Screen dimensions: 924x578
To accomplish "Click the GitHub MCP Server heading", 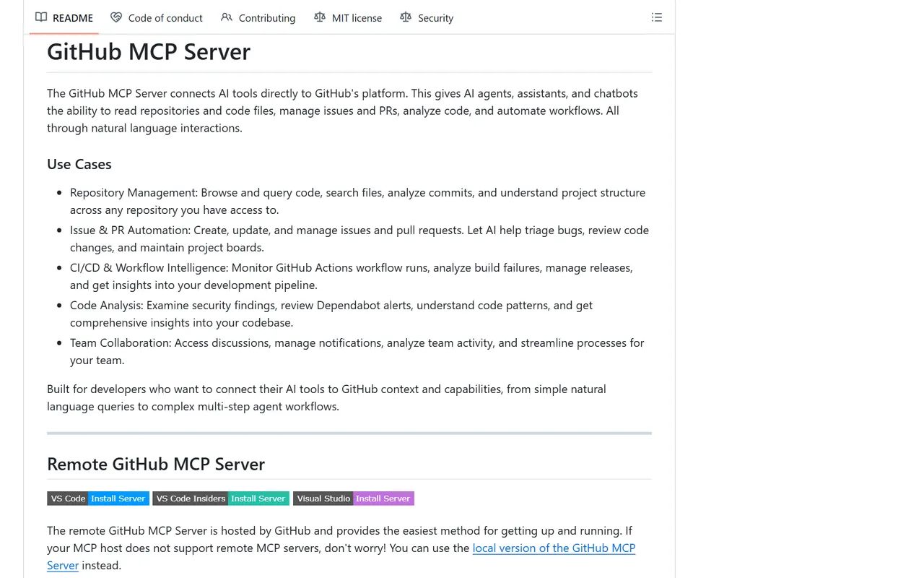I will click(x=149, y=52).
